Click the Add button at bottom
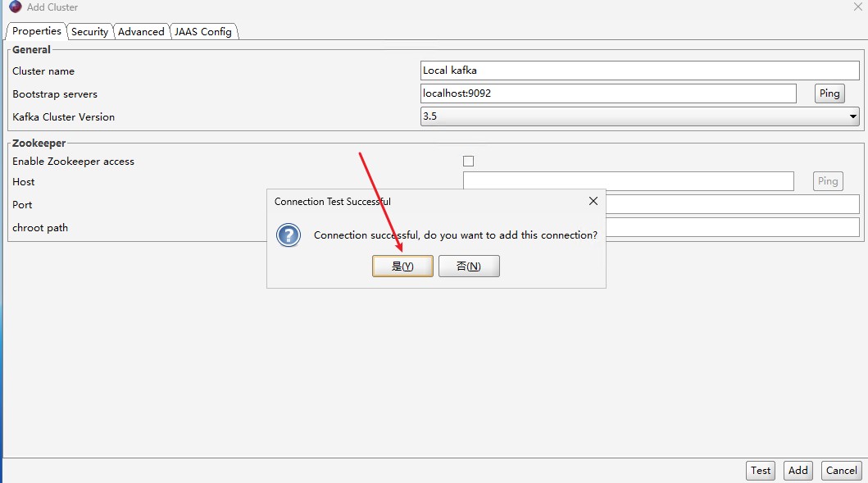 (x=798, y=470)
